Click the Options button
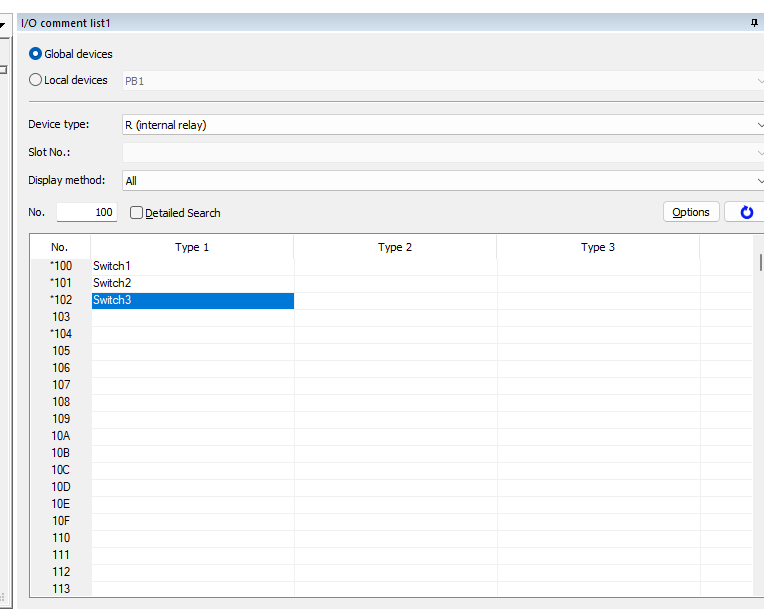The height and width of the screenshot is (609, 764). pyautogui.click(x=691, y=212)
